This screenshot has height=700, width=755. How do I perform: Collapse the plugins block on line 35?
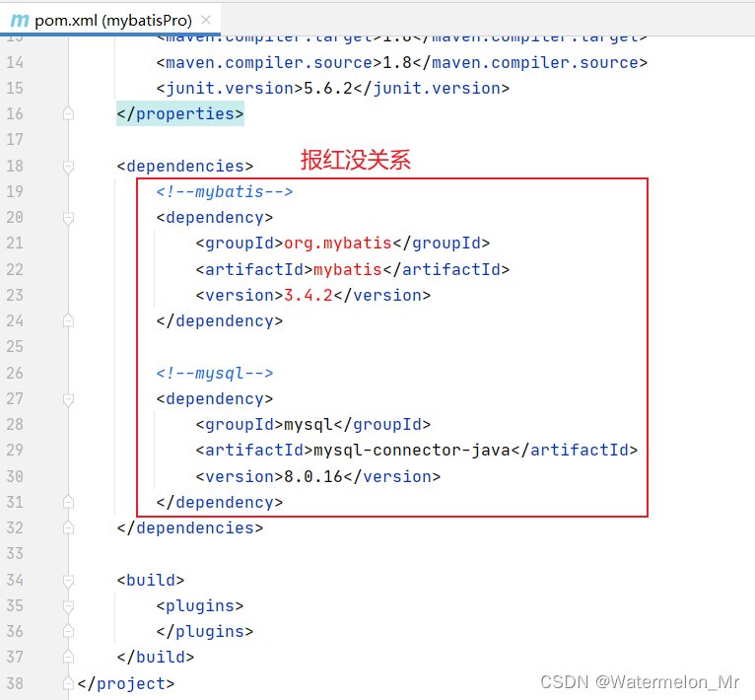click(x=68, y=606)
